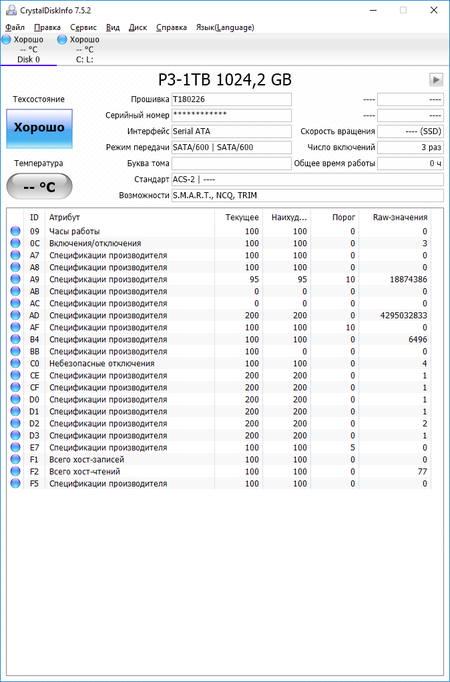Click the next disk arrow button
450x682 pixels.
pyautogui.click(x=436, y=80)
